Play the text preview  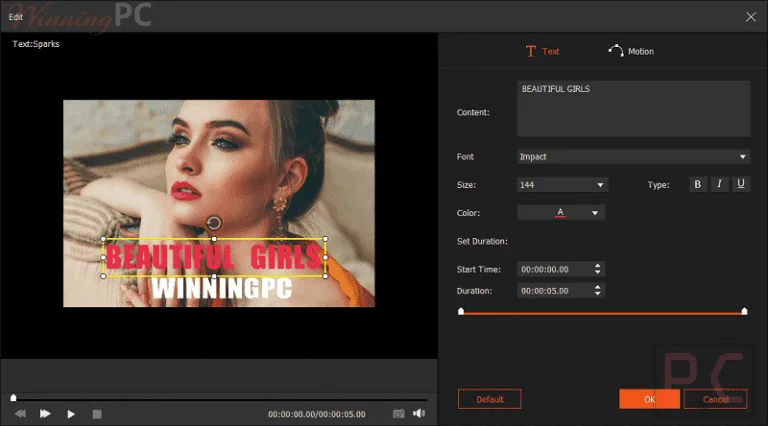(71, 414)
